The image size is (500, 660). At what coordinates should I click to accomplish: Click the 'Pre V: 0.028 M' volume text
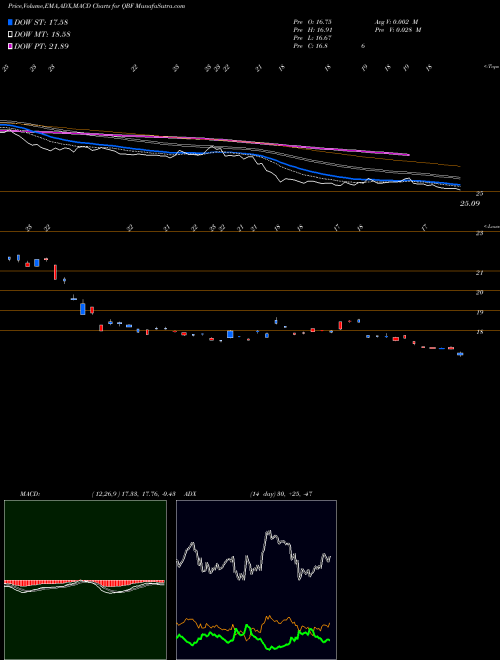(398, 30)
